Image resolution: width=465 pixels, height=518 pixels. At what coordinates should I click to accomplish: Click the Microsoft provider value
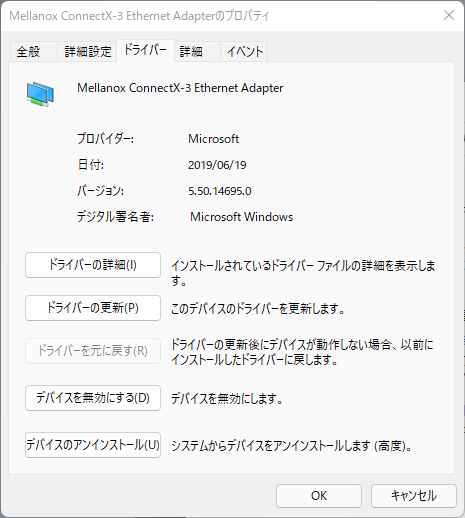tap(213, 139)
